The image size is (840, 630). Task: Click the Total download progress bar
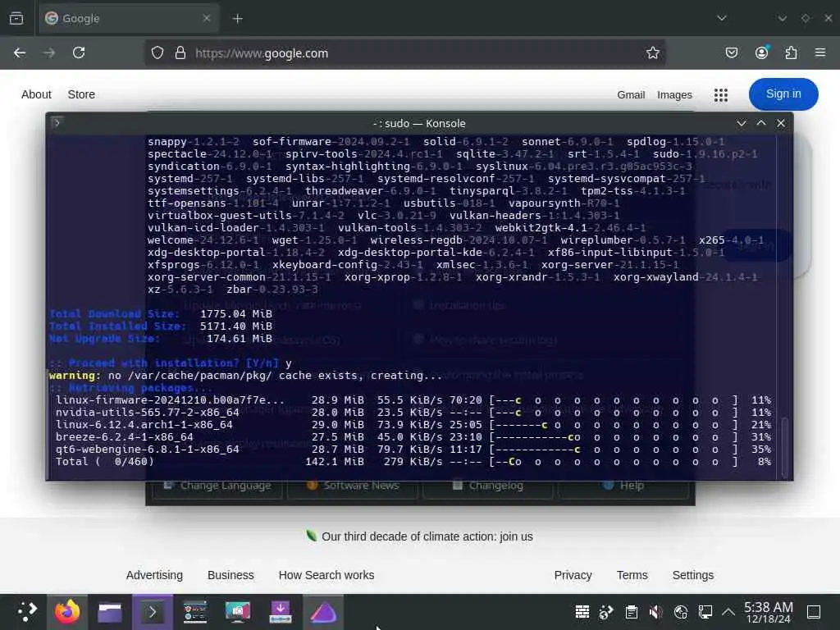[614, 462]
